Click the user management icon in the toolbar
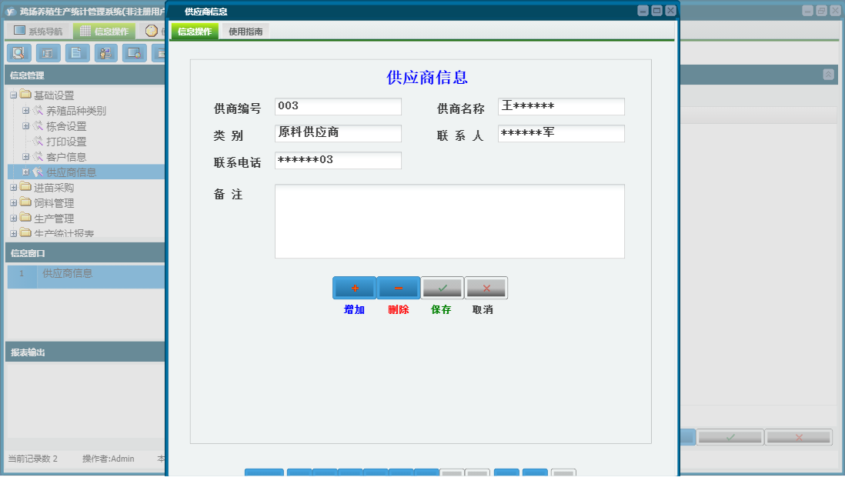The image size is (845, 504). (105, 53)
